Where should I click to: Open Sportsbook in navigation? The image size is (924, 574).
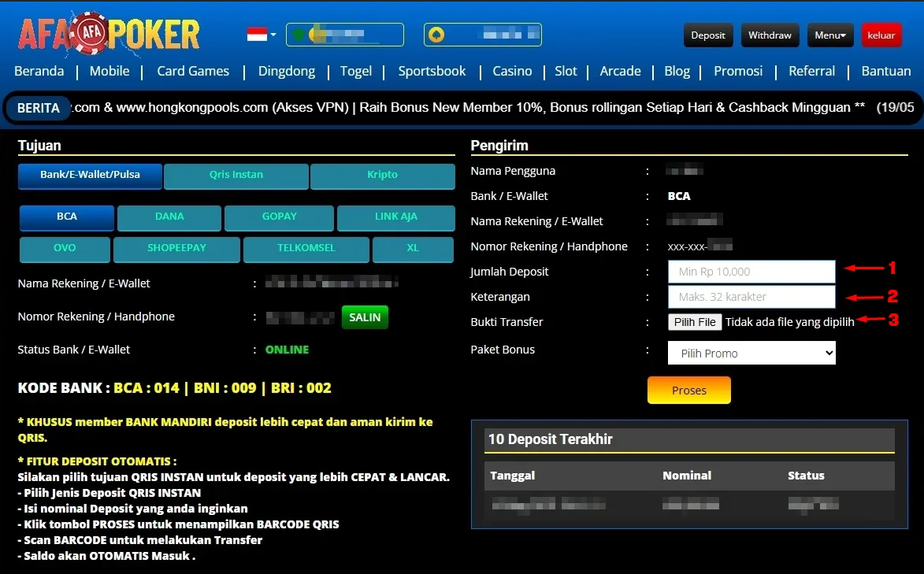[432, 72]
